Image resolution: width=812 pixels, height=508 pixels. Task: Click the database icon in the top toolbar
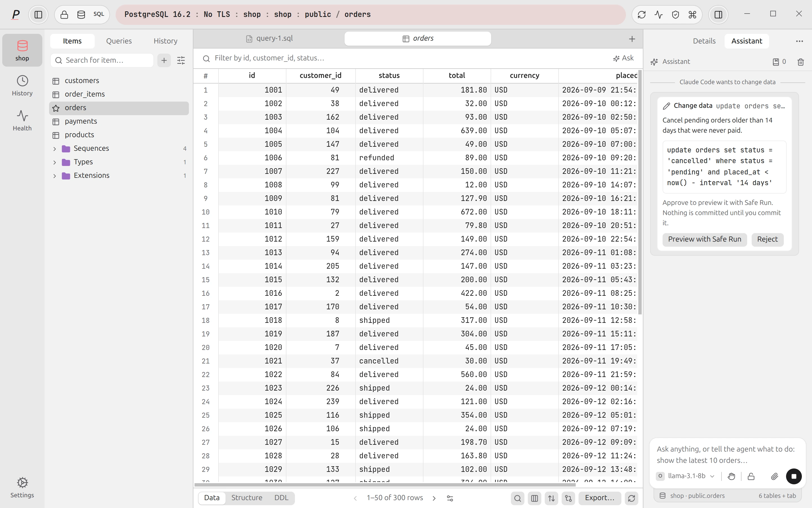coord(81,14)
